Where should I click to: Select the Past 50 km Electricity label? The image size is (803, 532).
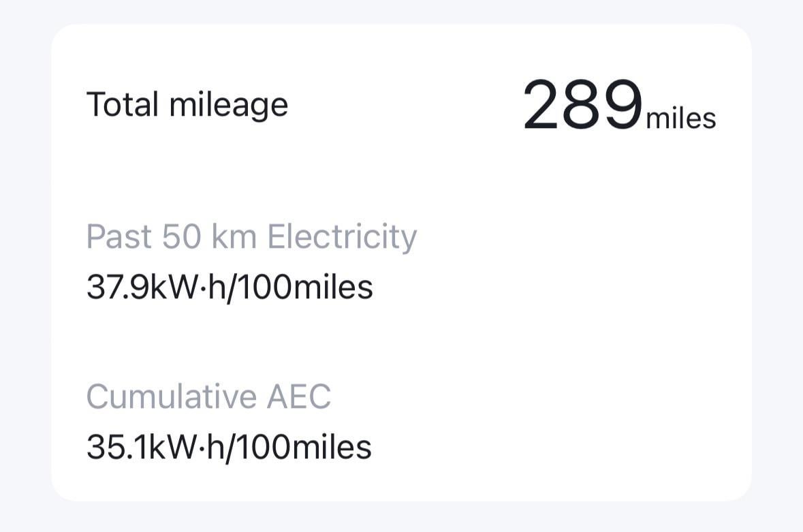tap(251, 237)
